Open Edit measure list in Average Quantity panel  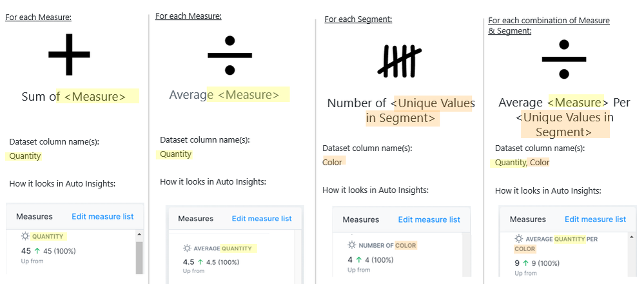point(262,219)
